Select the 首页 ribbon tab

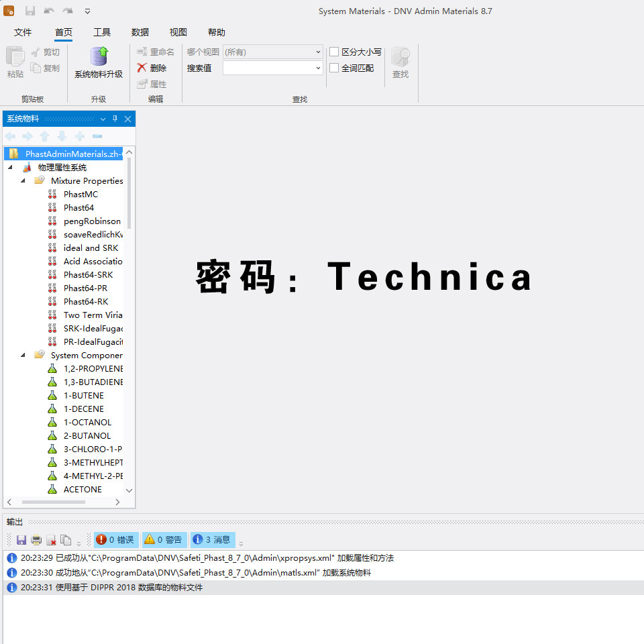pyautogui.click(x=64, y=32)
